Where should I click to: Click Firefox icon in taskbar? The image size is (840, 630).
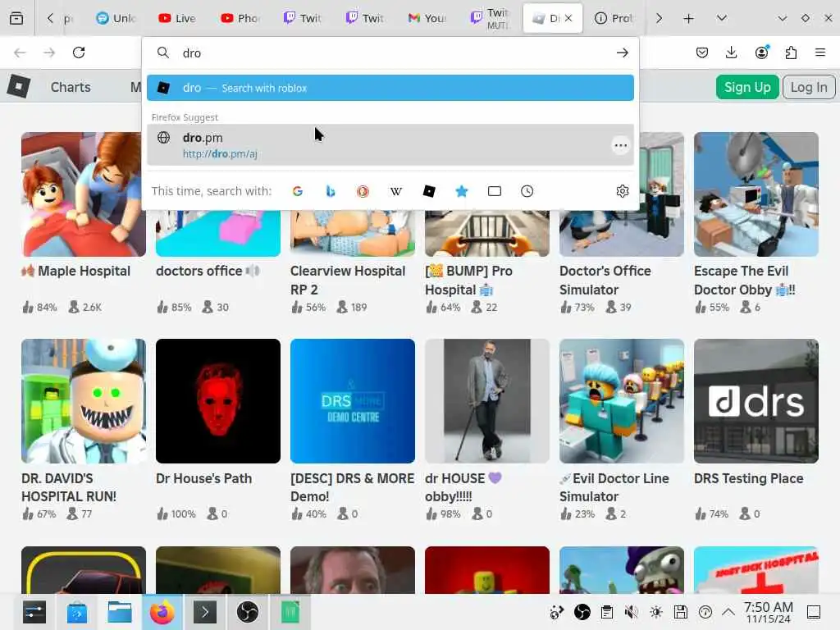click(x=162, y=612)
